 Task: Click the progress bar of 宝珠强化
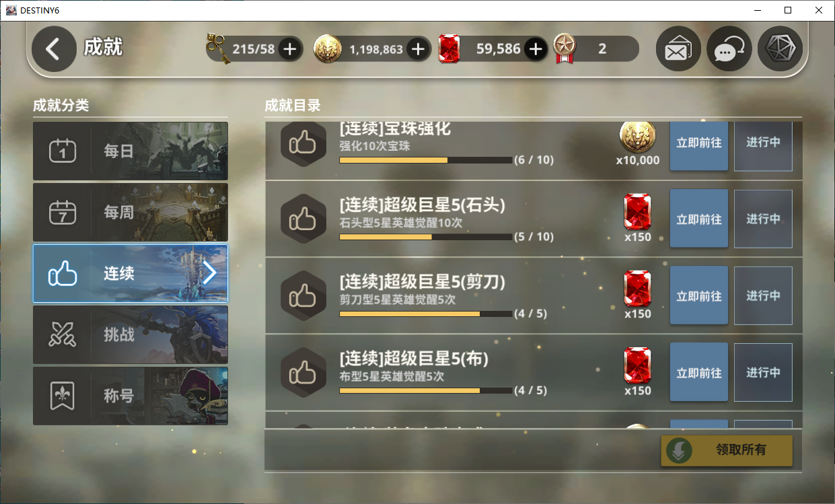tap(426, 160)
